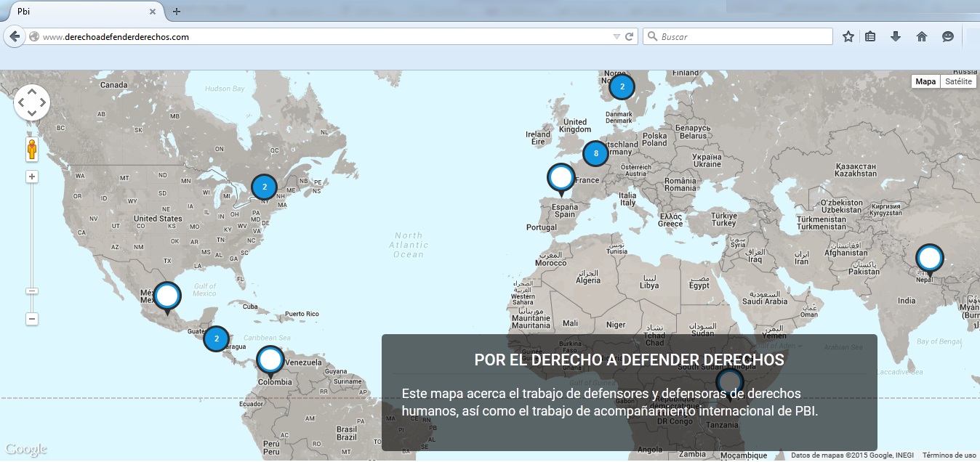Click the 'Canada' map label
Image resolution: width=980 pixels, height=462 pixels.
pos(113,85)
